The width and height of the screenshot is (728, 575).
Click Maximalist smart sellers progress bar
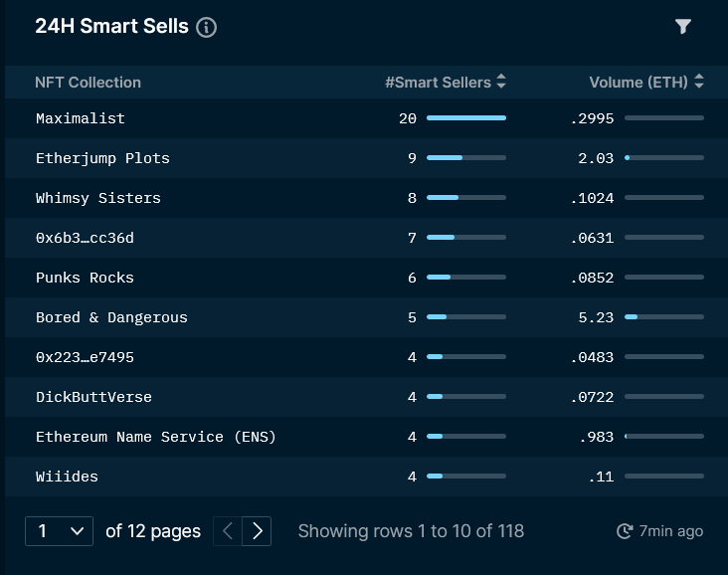coord(466,118)
